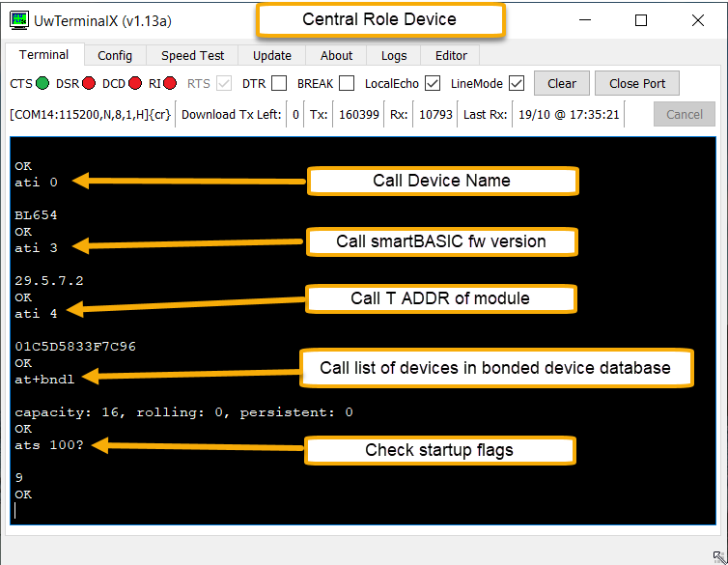
Task: Click the Download Tx Left value 0
Action: click(295, 115)
